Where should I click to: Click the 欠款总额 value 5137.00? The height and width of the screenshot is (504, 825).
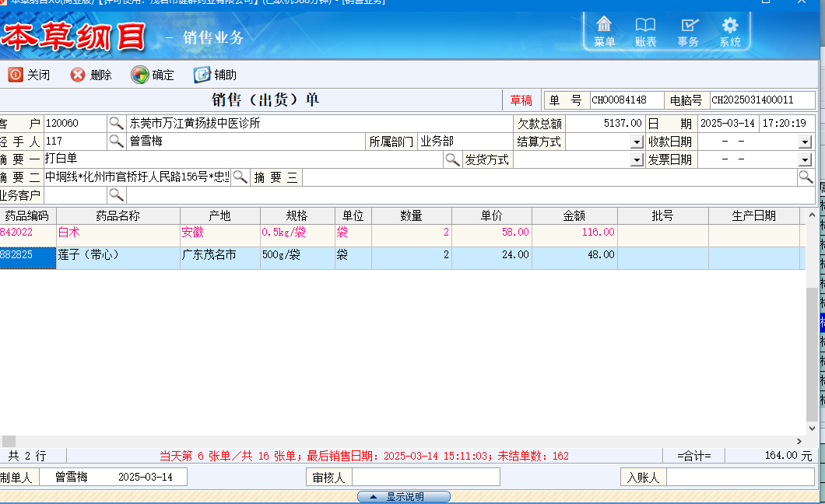point(605,124)
